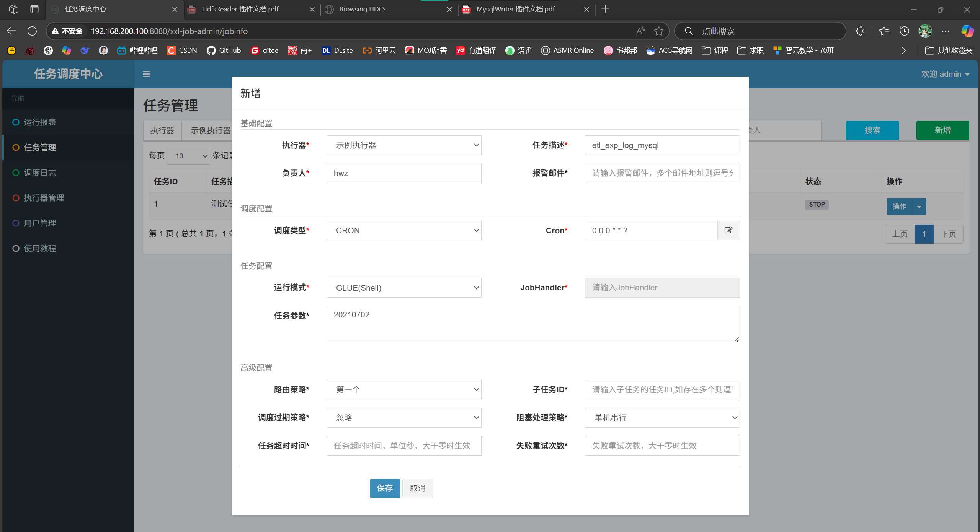The height and width of the screenshot is (532, 980).
Task: Open the 执行器 dropdown showing 示例执行器
Action: (403, 145)
